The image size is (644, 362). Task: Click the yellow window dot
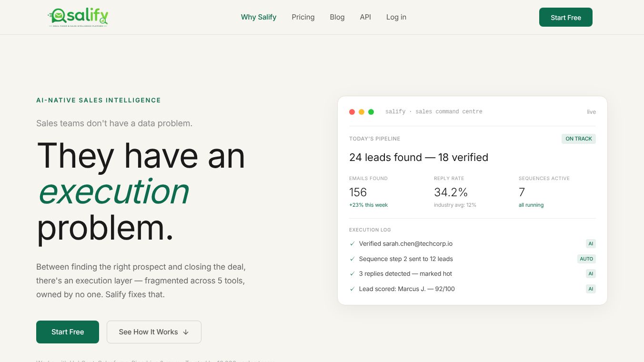362,112
